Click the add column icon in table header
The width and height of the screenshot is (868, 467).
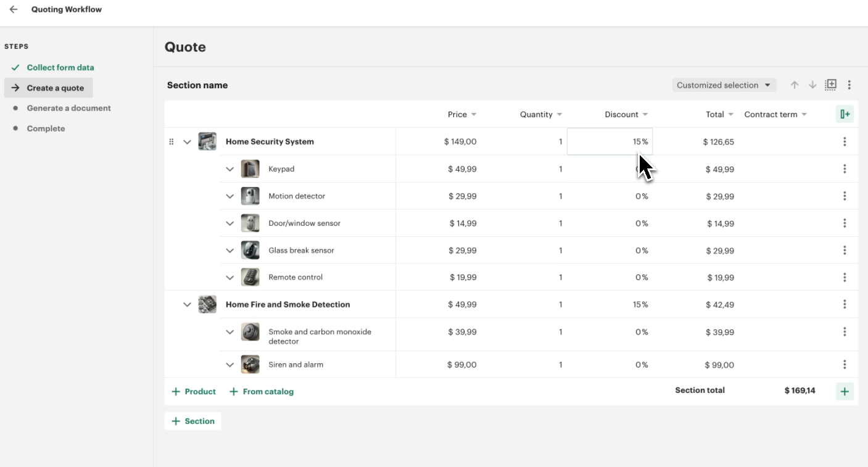(845, 114)
